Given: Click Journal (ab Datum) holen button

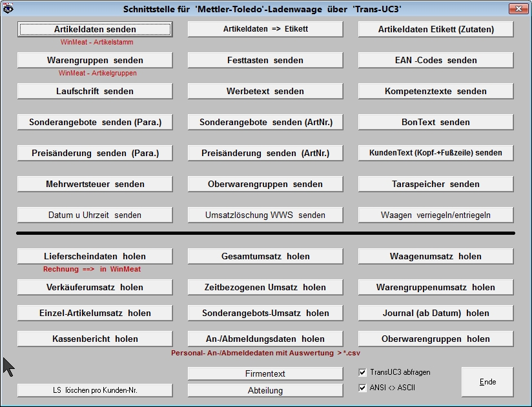Looking at the screenshot, I should pos(436,313).
